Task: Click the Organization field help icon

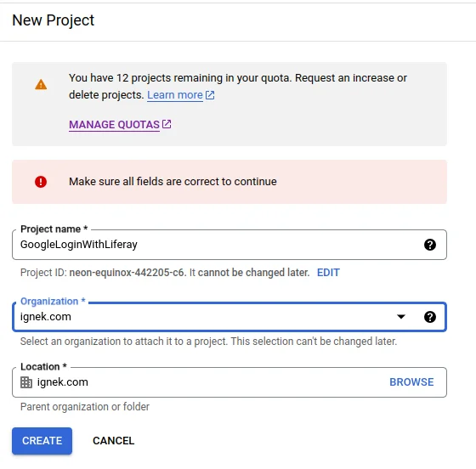Action: point(430,317)
